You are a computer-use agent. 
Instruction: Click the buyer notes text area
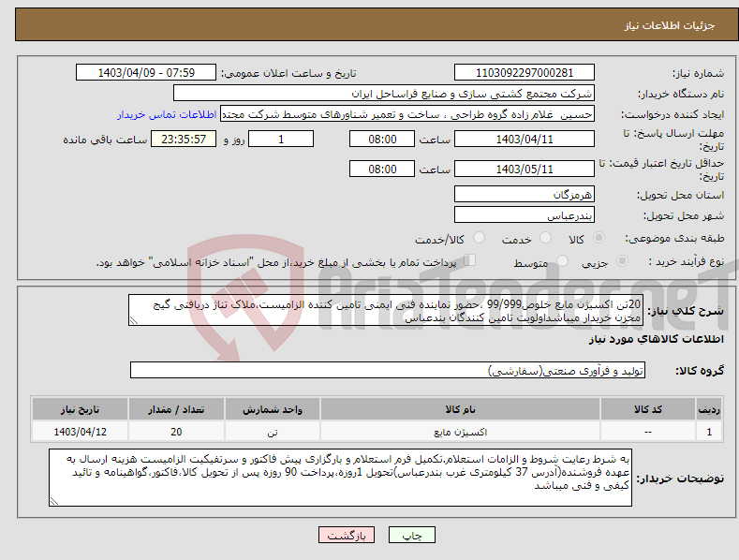pyautogui.click(x=340, y=478)
